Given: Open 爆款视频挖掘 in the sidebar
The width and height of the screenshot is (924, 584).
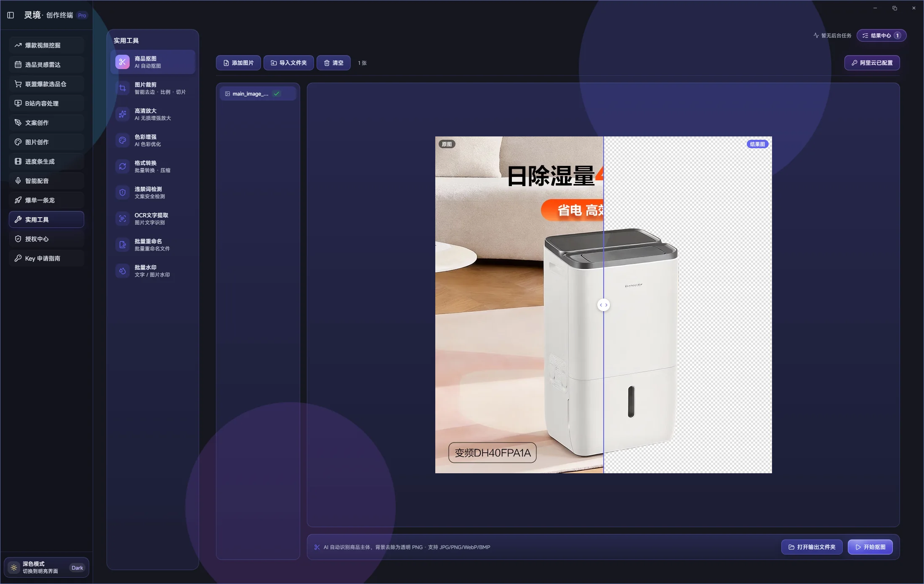Looking at the screenshot, I should (x=46, y=45).
